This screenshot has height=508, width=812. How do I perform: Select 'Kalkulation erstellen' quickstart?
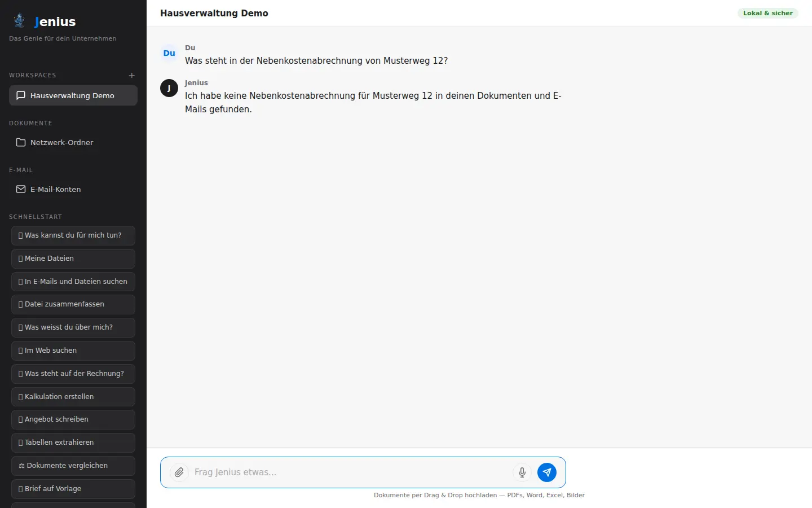point(73,396)
